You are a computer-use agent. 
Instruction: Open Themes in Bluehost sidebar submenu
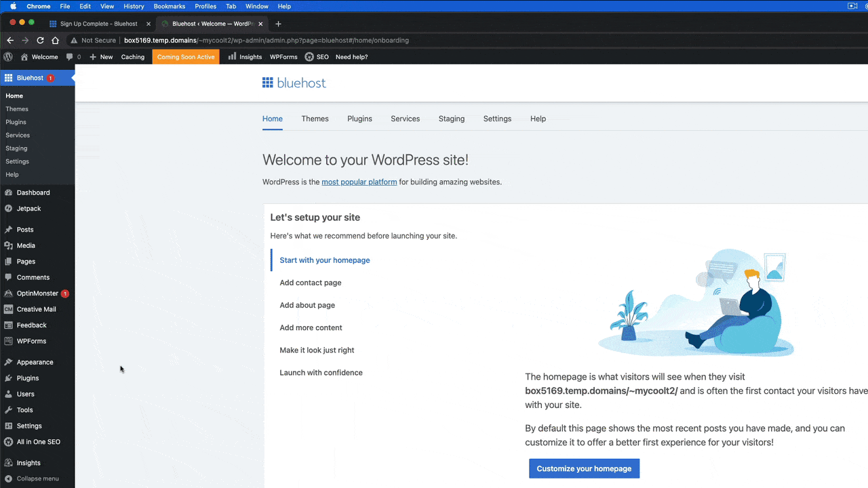point(17,109)
